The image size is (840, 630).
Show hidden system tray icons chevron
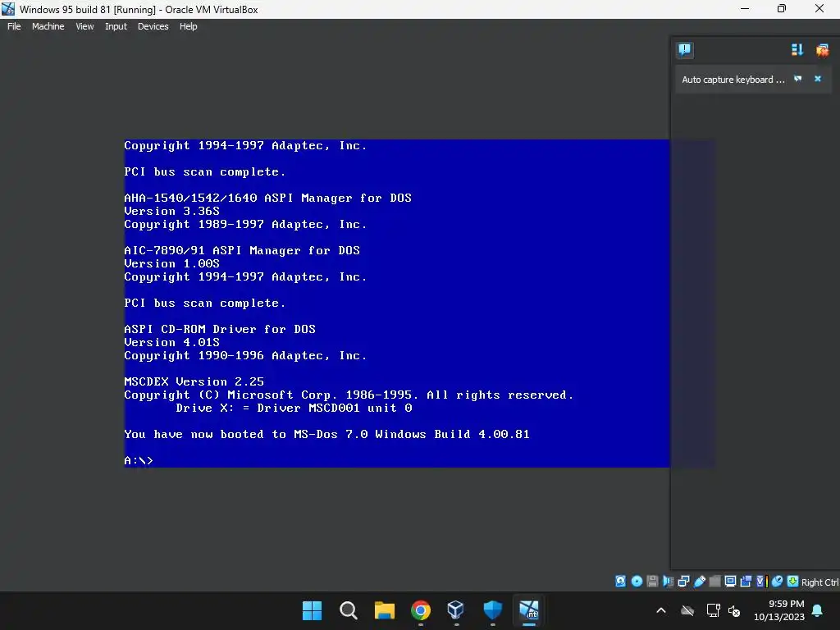[661, 610]
